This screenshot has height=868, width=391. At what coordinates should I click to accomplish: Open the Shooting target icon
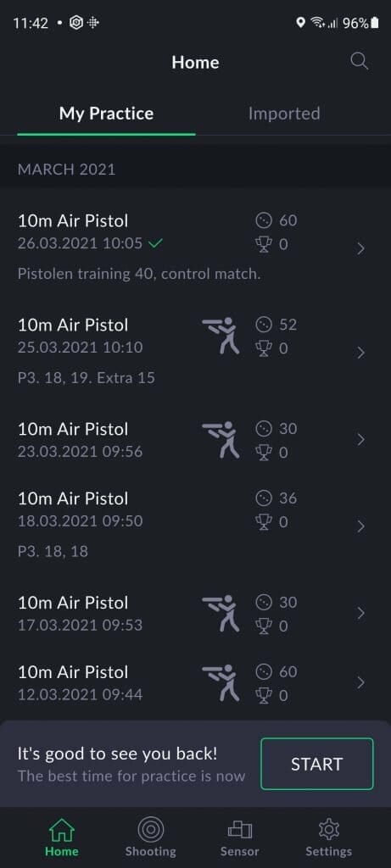150,829
